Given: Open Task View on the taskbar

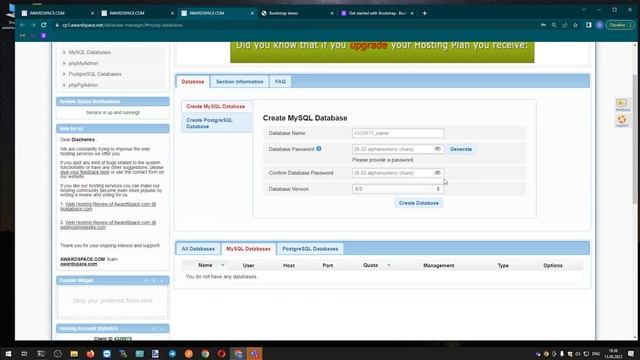Looking at the screenshot, I should (24, 353).
